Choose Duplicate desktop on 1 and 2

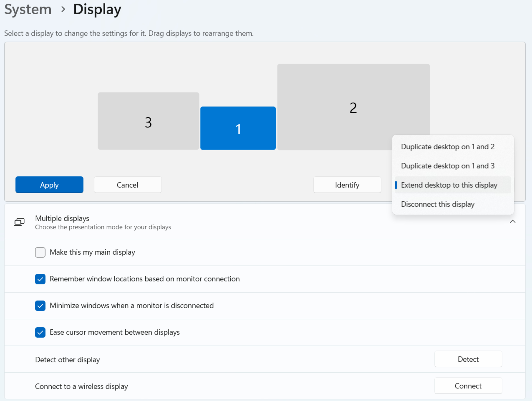click(447, 147)
